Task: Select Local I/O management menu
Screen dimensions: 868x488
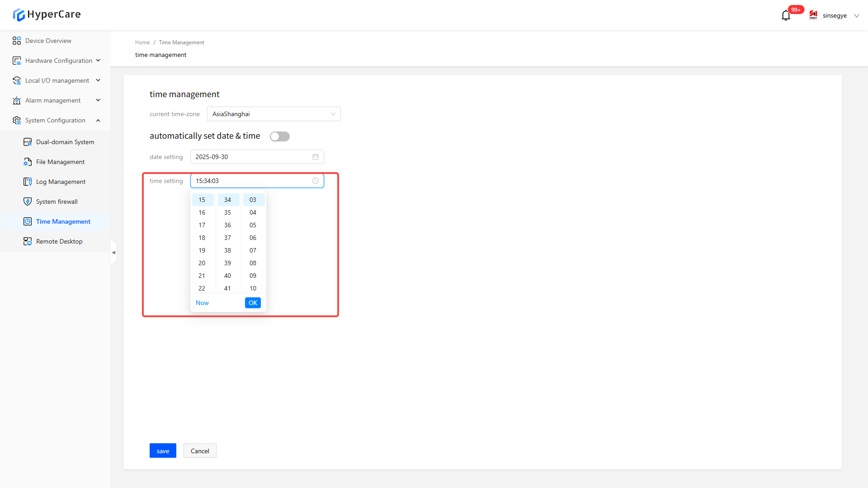Action: (57, 80)
